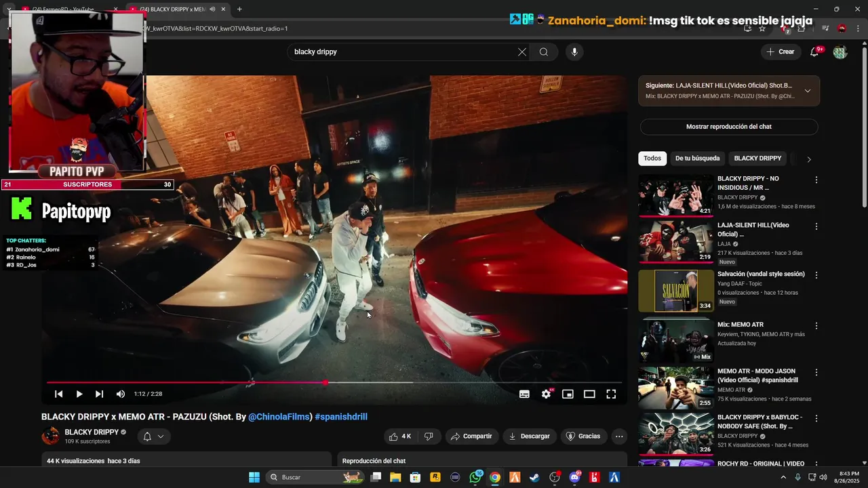Click the page vertical scrollbar

point(864,129)
